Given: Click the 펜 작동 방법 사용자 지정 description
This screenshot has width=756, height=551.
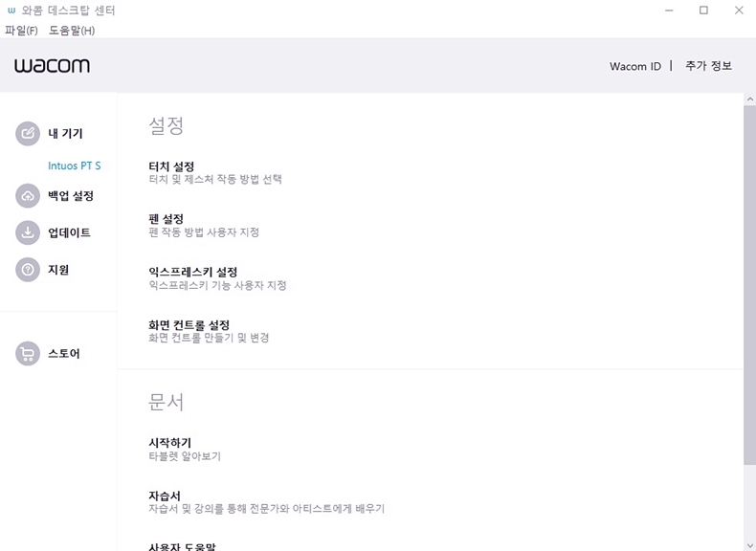Looking at the screenshot, I should coord(204,232).
